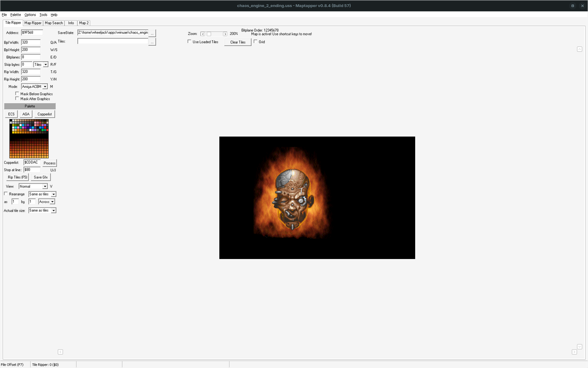This screenshot has width=588, height=368.
Task: Click the zoom slider thumb
Action: pyautogui.click(x=209, y=34)
